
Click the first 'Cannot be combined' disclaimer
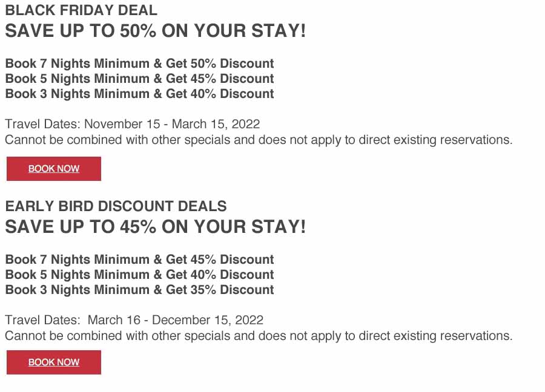pyautogui.click(x=259, y=140)
